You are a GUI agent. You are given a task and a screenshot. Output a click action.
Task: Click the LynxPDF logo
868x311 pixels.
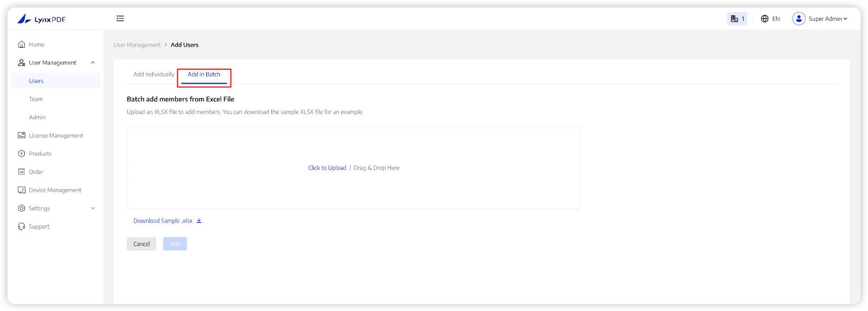coord(41,19)
